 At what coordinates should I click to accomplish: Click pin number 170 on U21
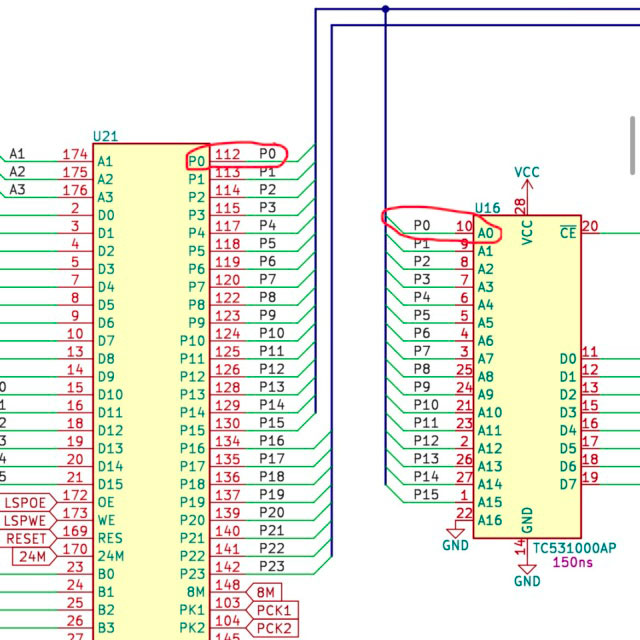[x=75, y=549]
